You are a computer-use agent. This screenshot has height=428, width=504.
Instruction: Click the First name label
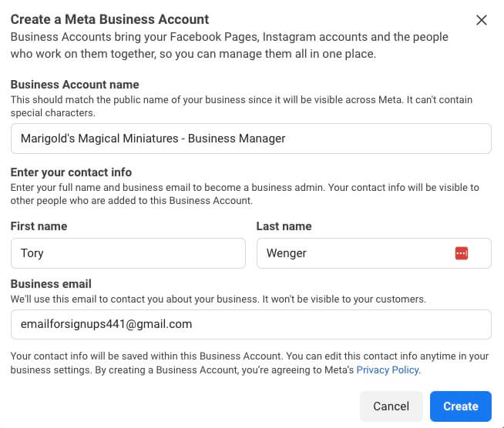pos(39,226)
